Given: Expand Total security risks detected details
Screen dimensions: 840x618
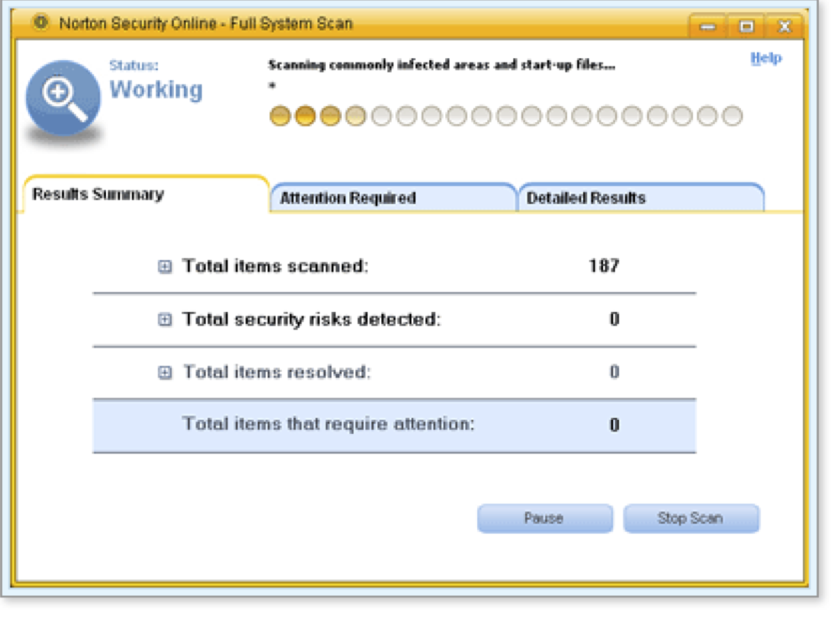Looking at the screenshot, I should pos(165,320).
